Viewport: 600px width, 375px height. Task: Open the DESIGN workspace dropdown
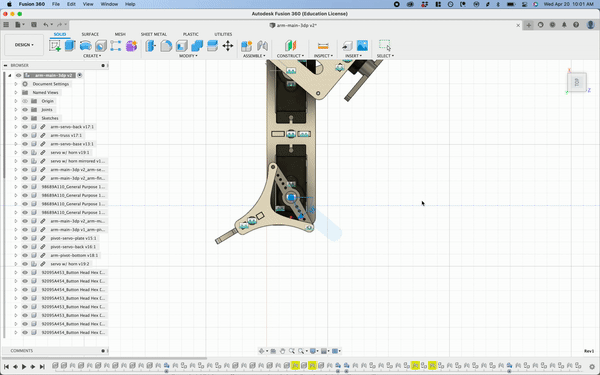24,45
